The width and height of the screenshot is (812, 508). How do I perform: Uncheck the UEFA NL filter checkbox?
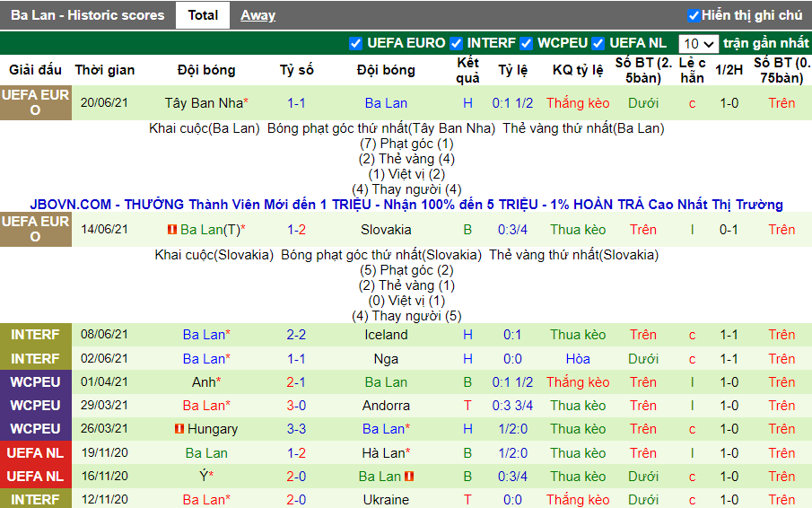pos(598,43)
